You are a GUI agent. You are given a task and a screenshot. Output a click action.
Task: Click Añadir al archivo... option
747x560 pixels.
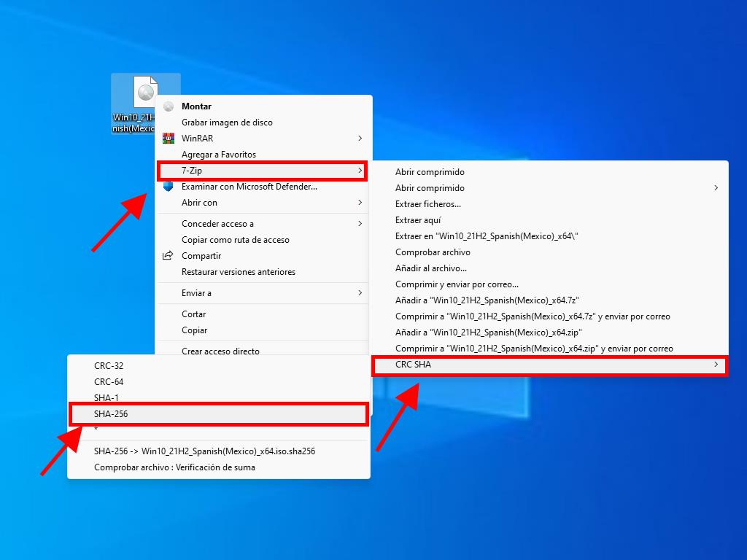click(430, 268)
